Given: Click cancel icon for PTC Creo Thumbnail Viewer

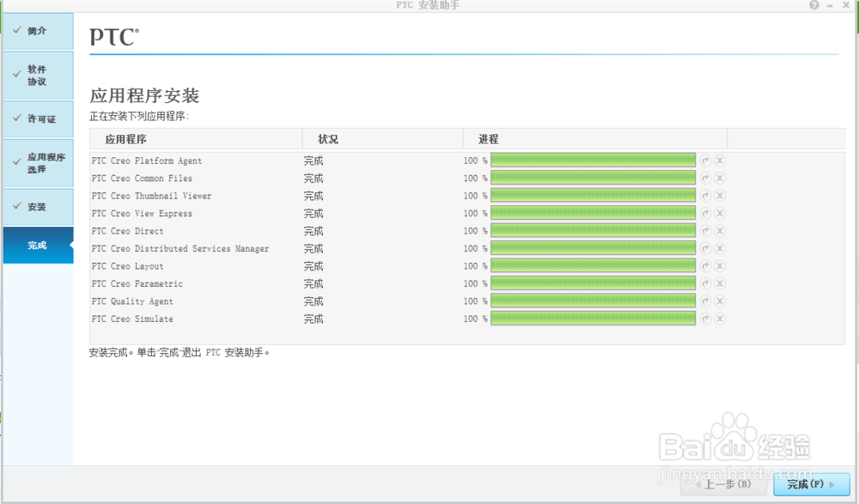Looking at the screenshot, I should pyautogui.click(x=720, y=196).
